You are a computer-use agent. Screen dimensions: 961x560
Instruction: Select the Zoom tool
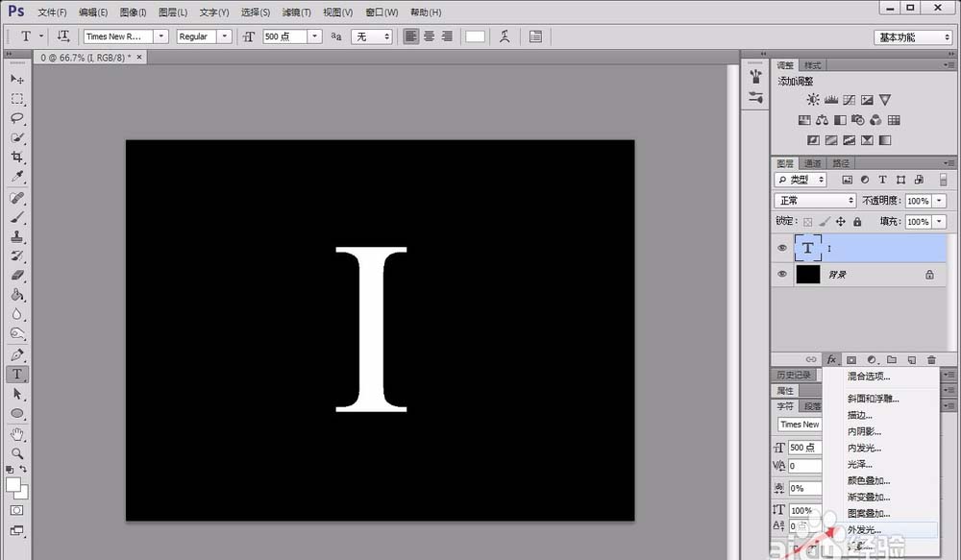[17, 454]
